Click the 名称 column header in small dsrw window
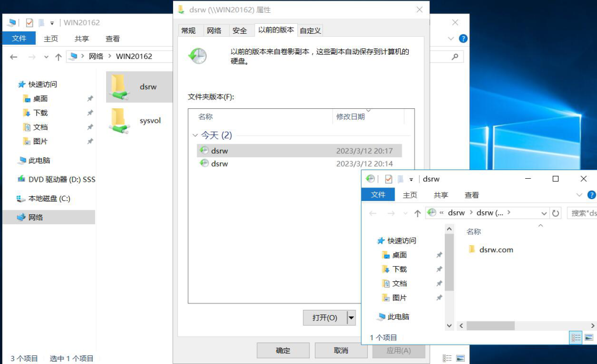This screenshot has height=364, width=597. tap(473, 232)
